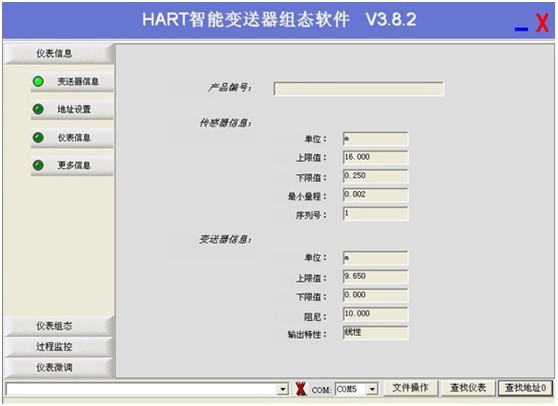Click the 查找地址0 button
The image size is (558, 406).
(x=525, y=388)
